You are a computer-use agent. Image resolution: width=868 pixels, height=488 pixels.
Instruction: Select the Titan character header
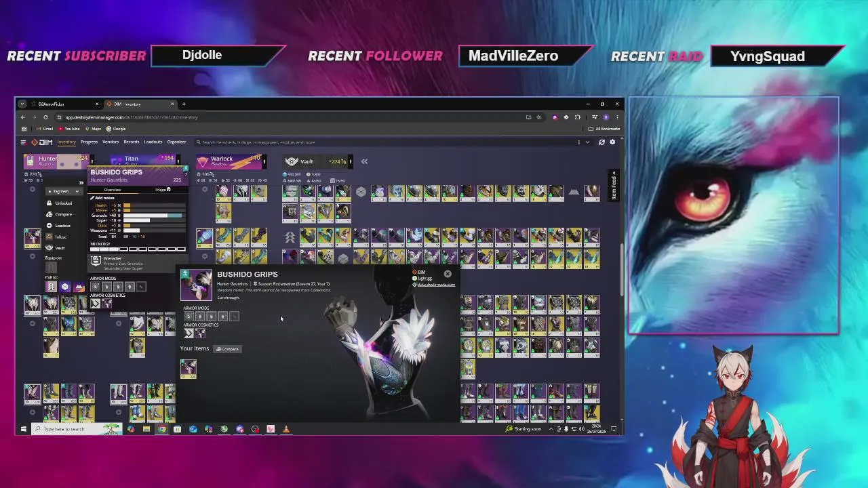pos(142,160)
